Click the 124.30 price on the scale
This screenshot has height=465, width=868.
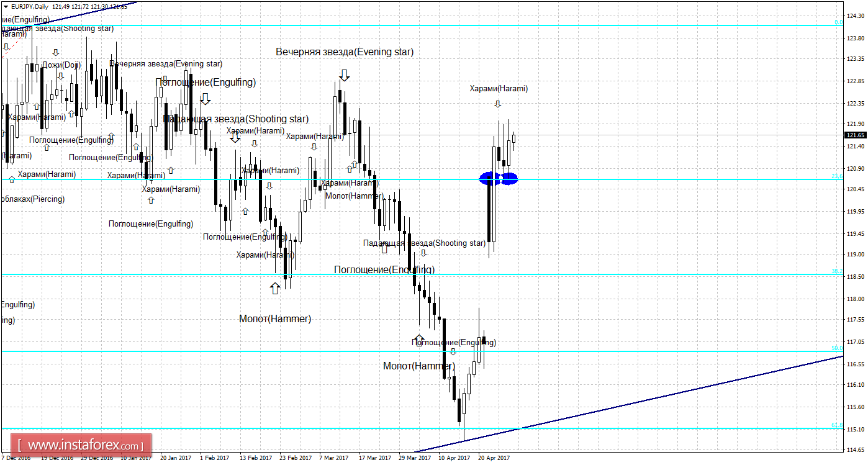click(x=856, y=16)
